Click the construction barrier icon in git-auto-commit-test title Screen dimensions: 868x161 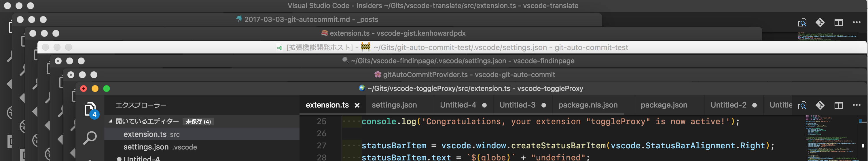[365, 46]
